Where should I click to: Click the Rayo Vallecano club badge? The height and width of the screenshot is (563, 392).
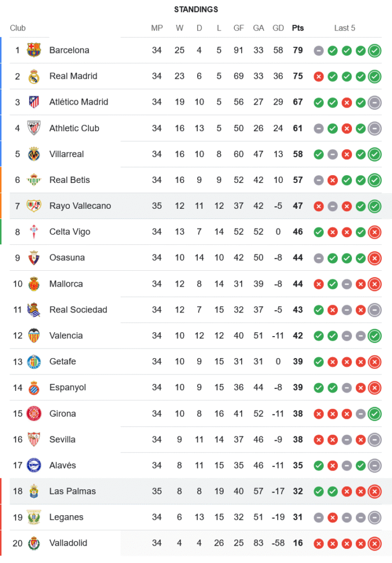coord(34,205)
